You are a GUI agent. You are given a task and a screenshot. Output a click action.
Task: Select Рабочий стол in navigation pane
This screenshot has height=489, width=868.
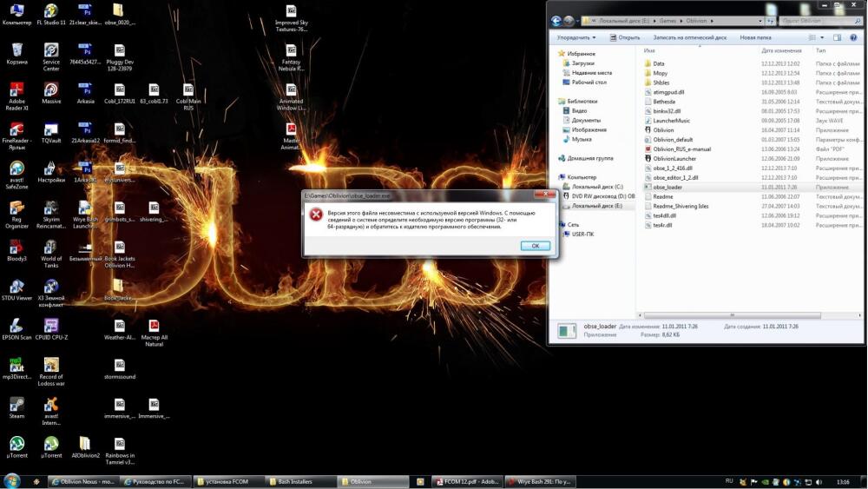[x=589, y=82]
